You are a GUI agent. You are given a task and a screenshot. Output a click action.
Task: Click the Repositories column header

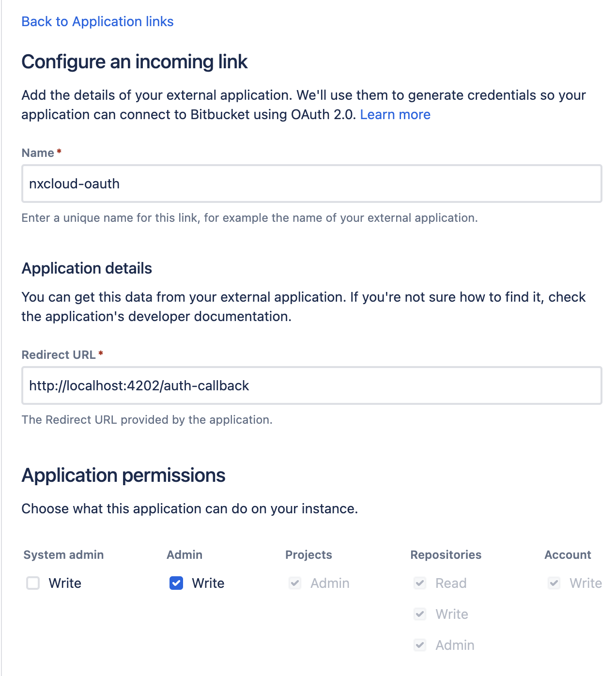[x=446, y=555]
